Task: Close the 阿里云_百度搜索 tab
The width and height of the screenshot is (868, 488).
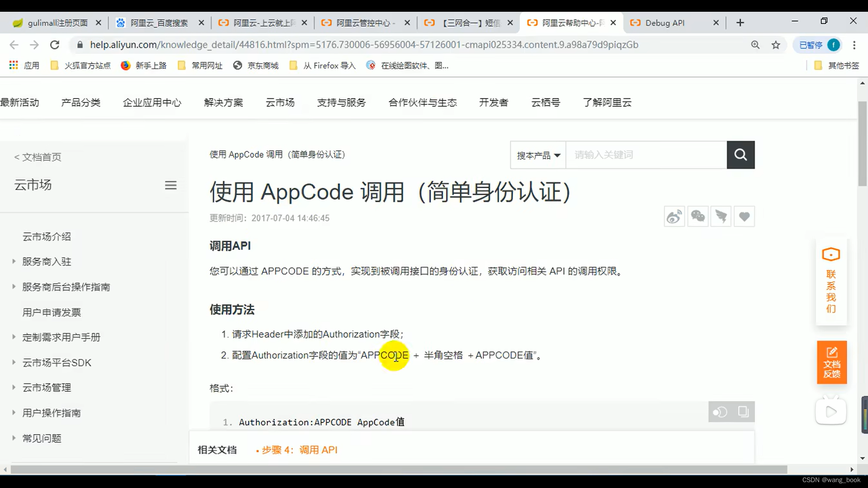Action: (x=201, y=23)
